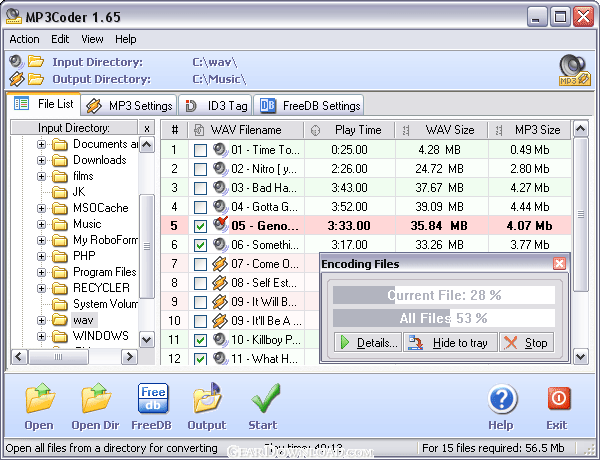Stop the encoding process
Viewport: 600px width, 460px height.
click(526, 342)
